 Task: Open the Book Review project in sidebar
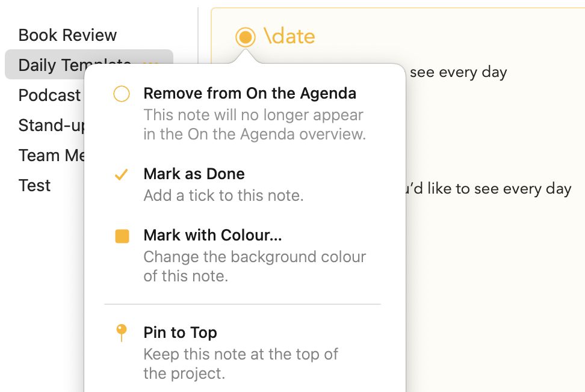coord(67,35)
